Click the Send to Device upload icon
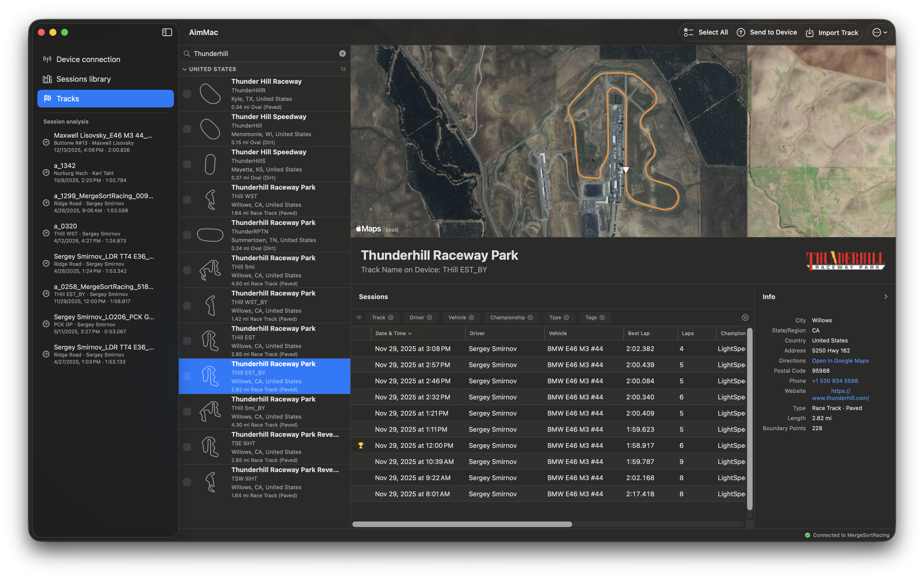 [x=741, y=33]
